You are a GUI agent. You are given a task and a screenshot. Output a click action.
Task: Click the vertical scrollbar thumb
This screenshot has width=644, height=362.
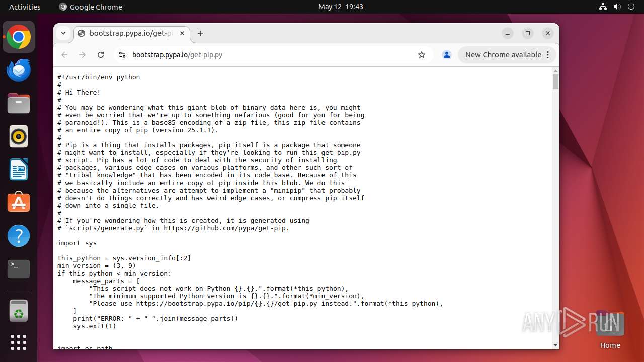click(x=555, y=81)
